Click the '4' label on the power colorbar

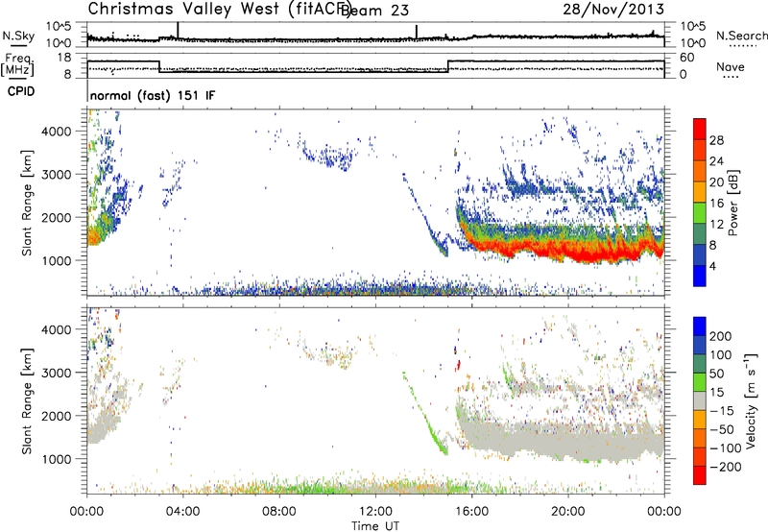point(713,267)
